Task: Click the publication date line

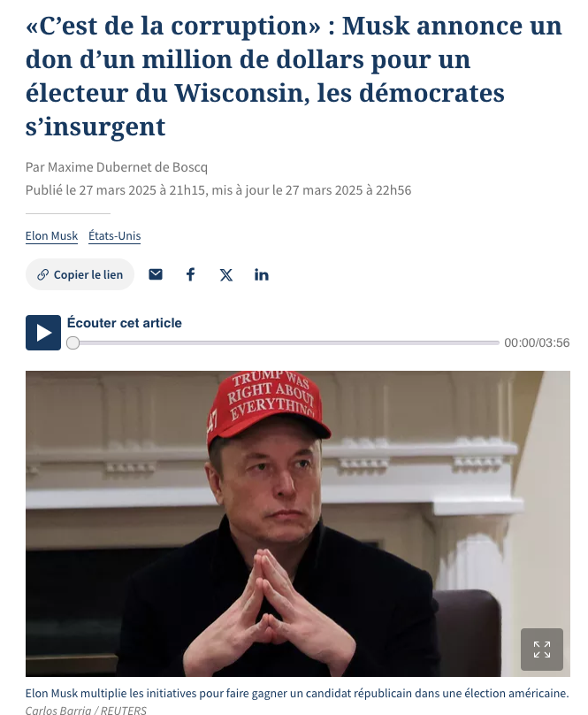Action: 218,190
